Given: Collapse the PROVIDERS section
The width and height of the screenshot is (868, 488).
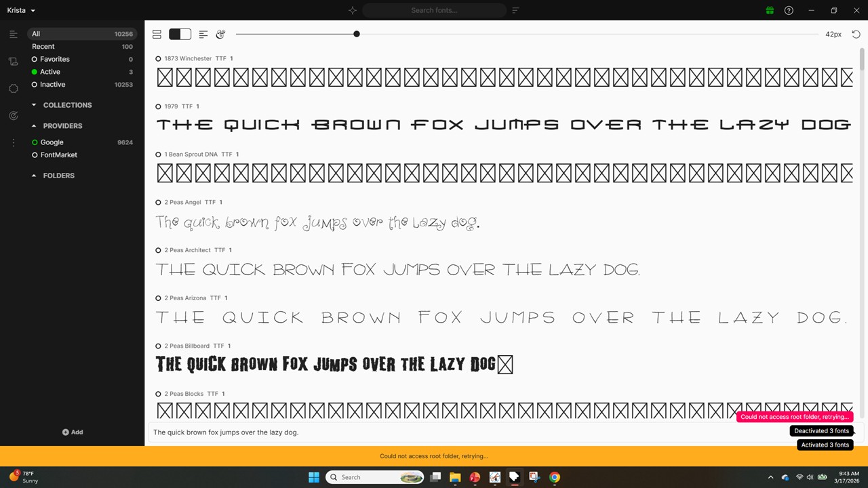Looking at the screenshot, I should [34, 125].
